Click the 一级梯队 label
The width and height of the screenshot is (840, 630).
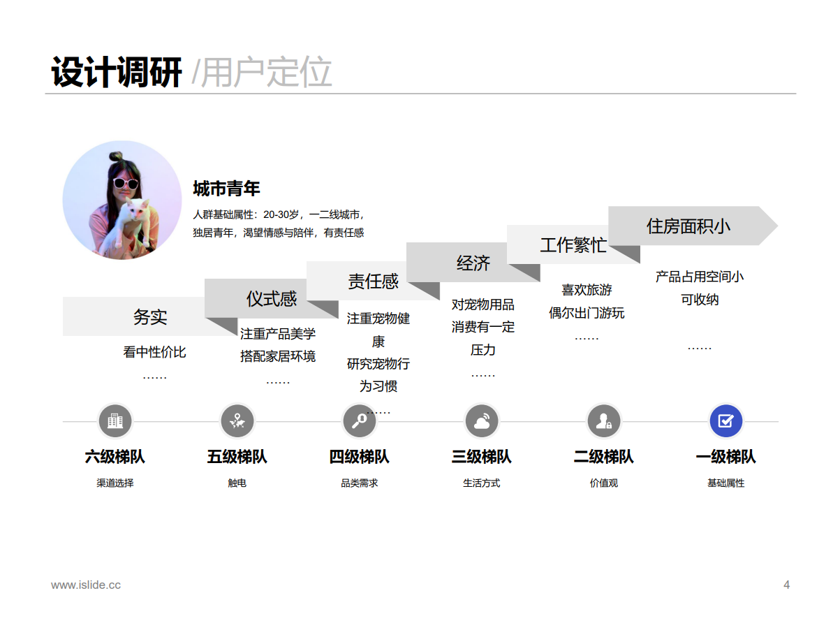[726, 457]
